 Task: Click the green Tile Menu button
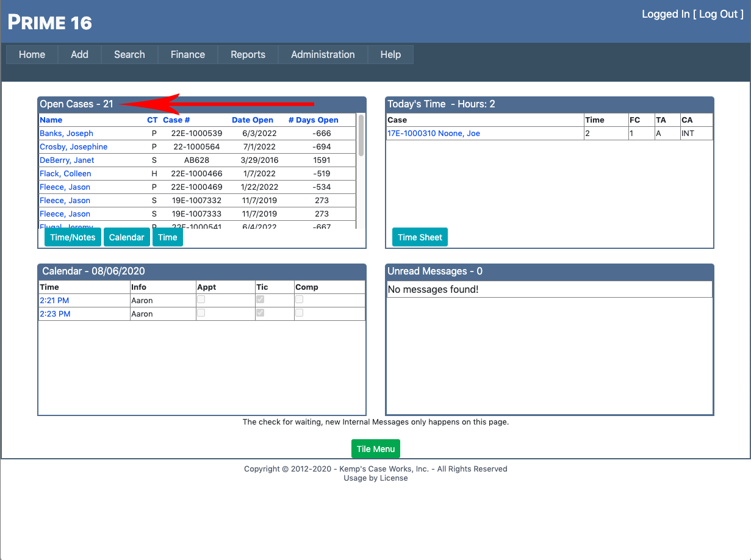coord(376,449)
